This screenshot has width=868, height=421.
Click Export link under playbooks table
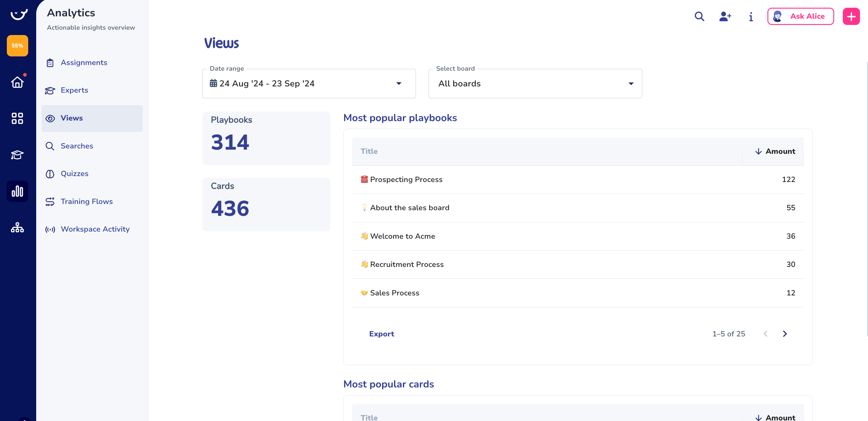click(381, 334)
